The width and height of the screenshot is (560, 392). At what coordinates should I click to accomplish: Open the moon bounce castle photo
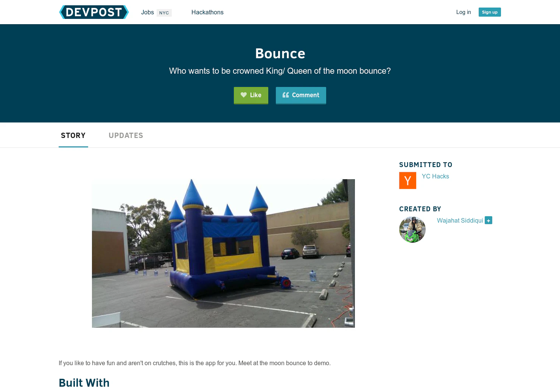[x=223, y=253]
